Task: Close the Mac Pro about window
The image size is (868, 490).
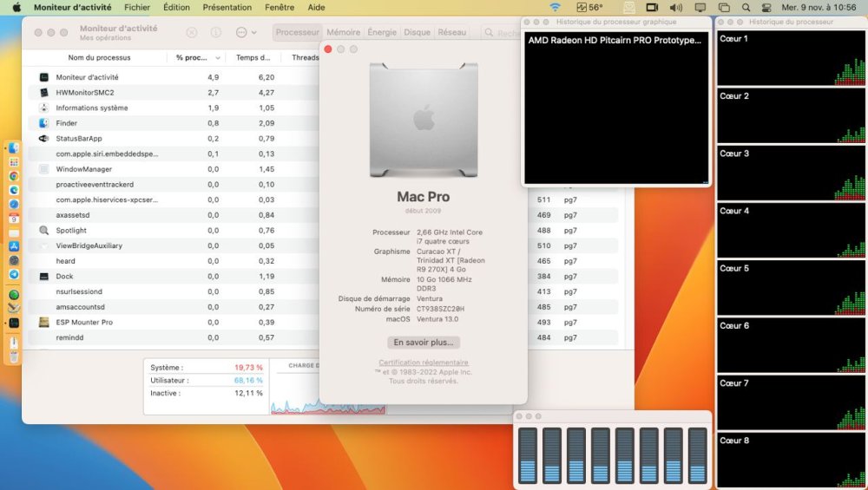Action: coord(328,49)
